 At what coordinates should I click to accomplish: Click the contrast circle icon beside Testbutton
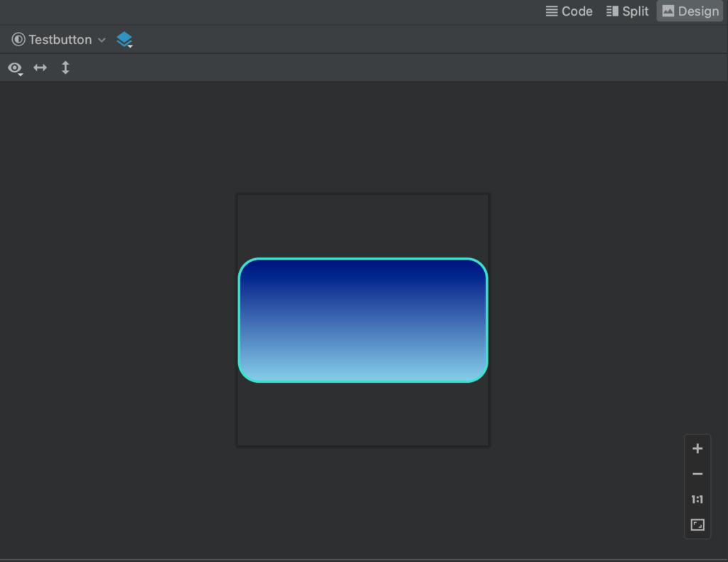[x=18, y=40]
